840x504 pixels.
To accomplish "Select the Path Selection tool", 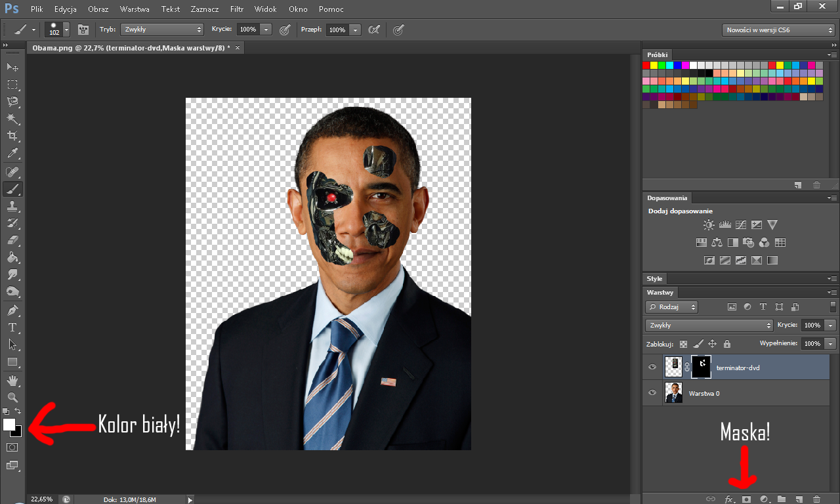I will 12,344.
